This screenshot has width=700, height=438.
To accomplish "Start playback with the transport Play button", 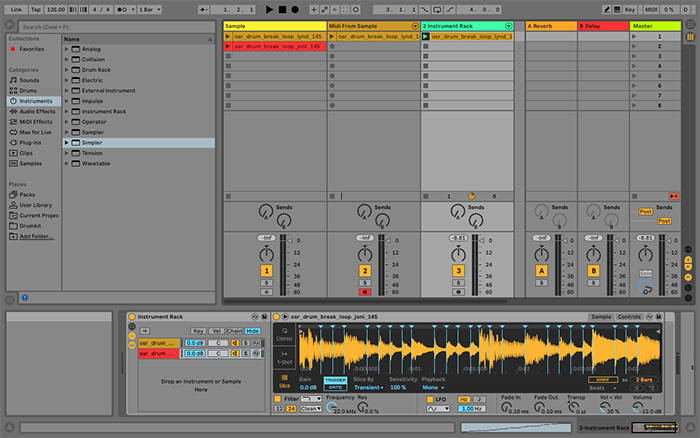I will [x=269, y=9].
